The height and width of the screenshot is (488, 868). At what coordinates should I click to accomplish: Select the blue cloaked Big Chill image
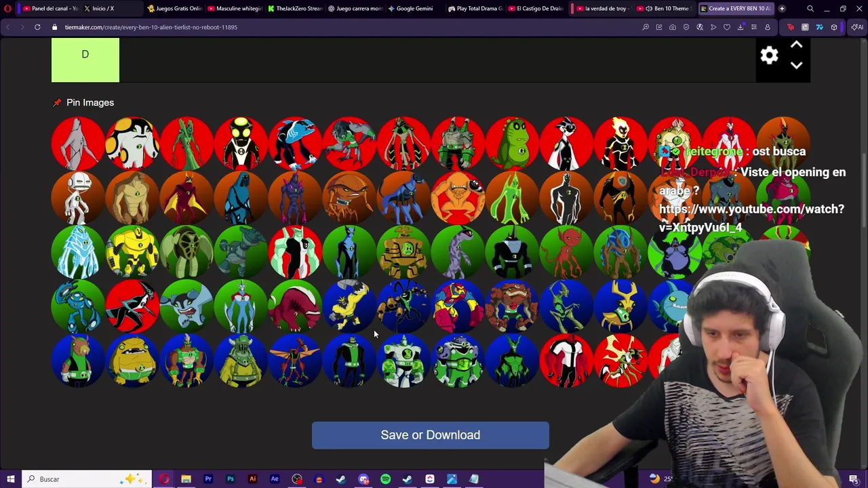tap(241, 197)
